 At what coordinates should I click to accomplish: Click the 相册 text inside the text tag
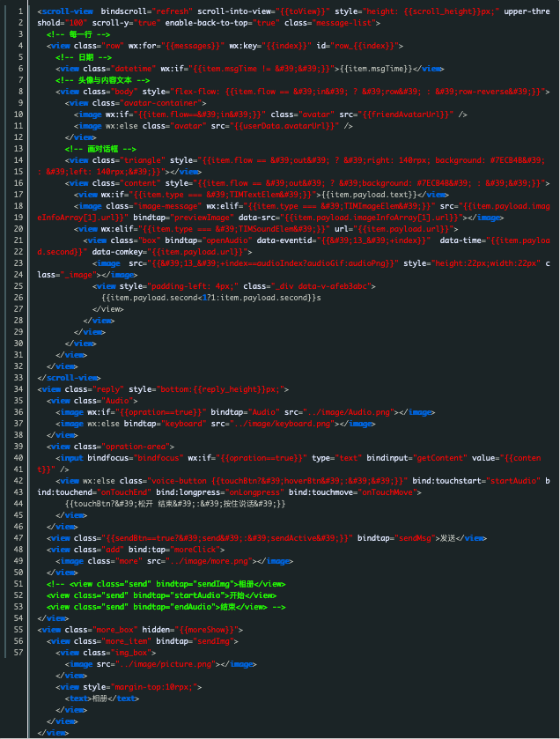pos(99,698)
